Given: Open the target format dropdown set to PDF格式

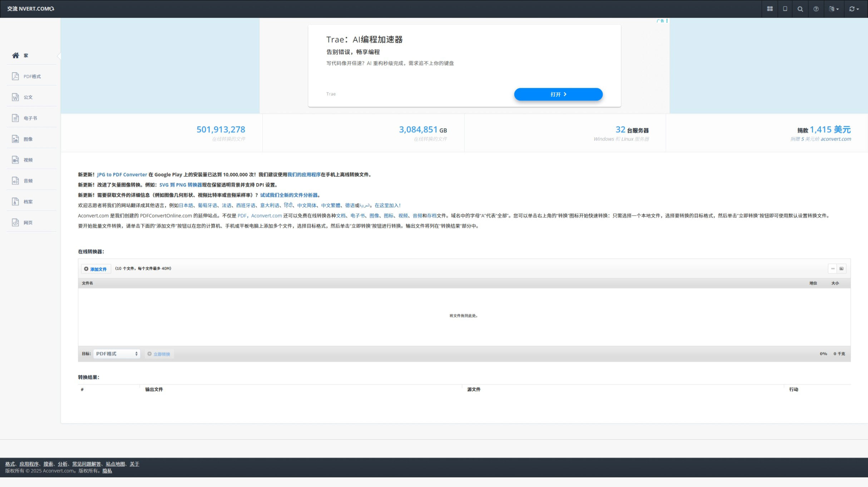Looking at the screenshot, I should point(116,353).
